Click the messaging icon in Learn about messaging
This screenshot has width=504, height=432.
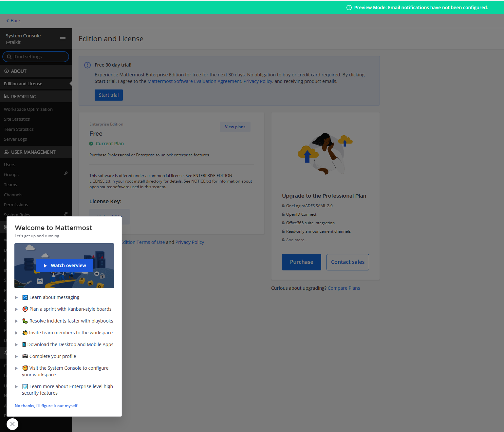[x=25, y=297]
